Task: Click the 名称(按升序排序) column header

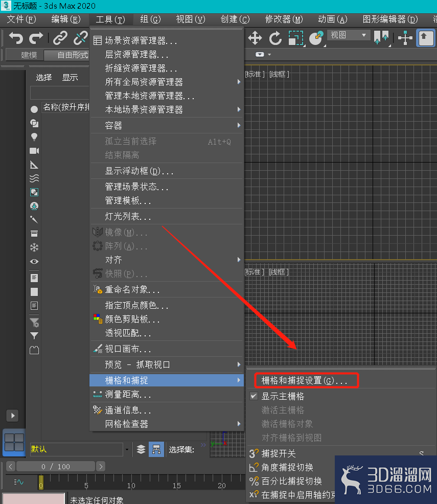Action: coord(66,107)
